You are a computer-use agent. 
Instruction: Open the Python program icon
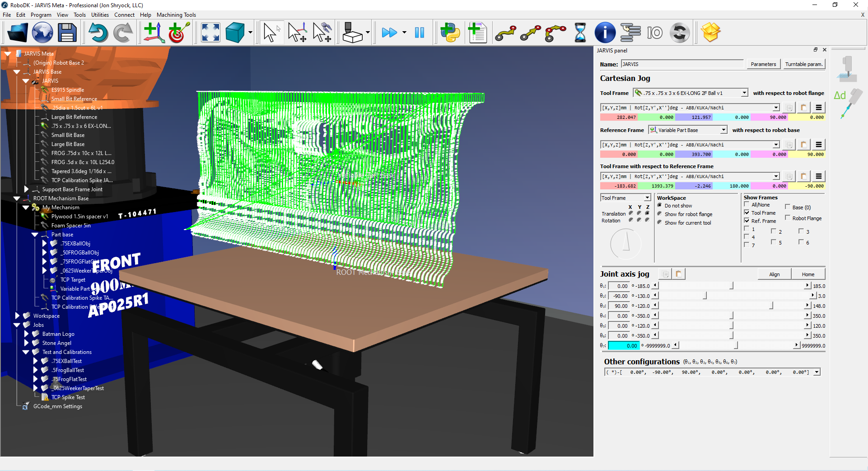coord(450,33)
